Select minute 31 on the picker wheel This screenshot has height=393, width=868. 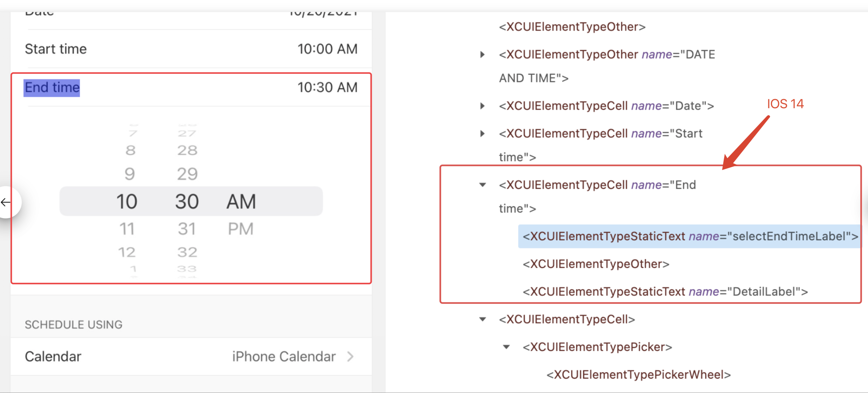point(186,229)
